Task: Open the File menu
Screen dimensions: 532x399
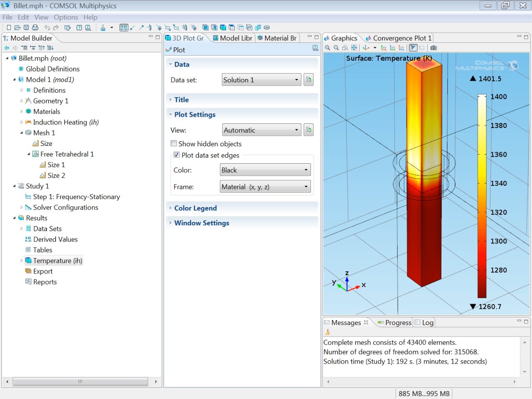Action: pos(7,17)
